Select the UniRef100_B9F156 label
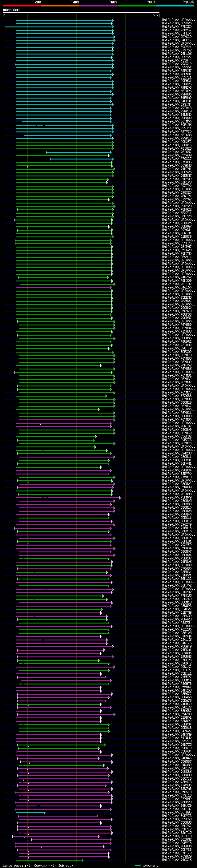Screen dimensions: 197x868 point(177,125)
